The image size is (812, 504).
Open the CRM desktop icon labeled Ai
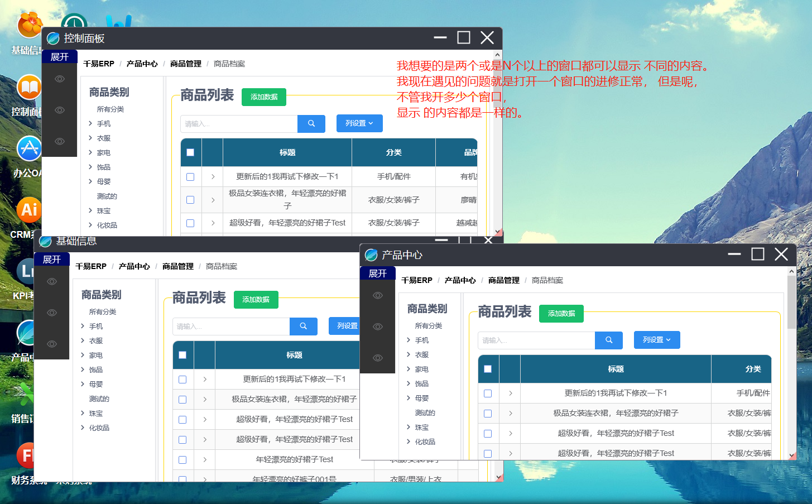[x=29, y=210]
